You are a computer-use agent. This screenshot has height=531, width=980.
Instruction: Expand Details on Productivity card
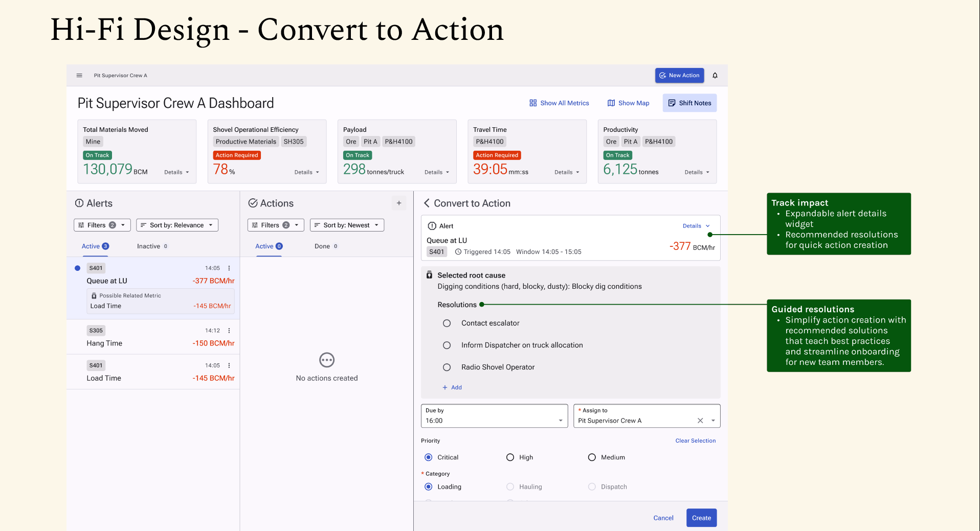pos(697,172)
